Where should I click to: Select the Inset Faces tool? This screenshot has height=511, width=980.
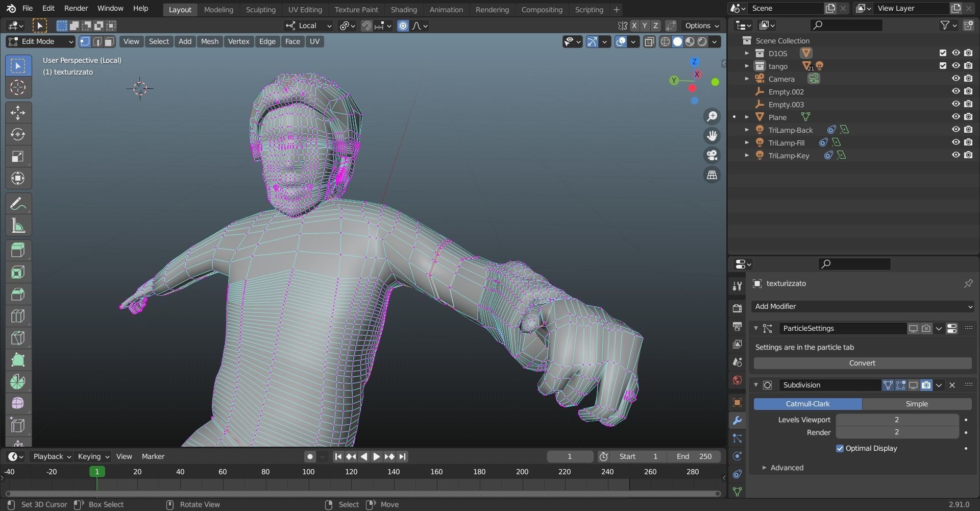click(x=18, y=272)
